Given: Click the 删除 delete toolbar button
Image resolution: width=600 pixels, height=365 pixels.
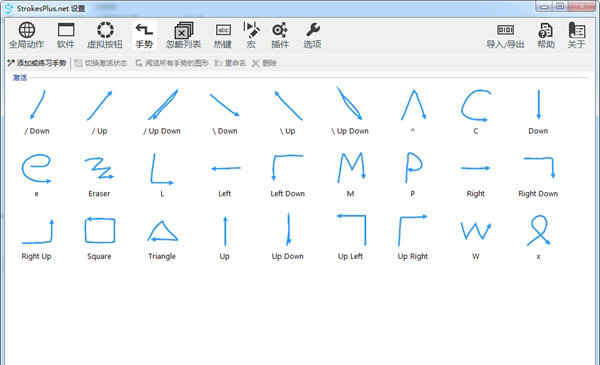Looking at the screenshot, I should [x=264, y=63].
